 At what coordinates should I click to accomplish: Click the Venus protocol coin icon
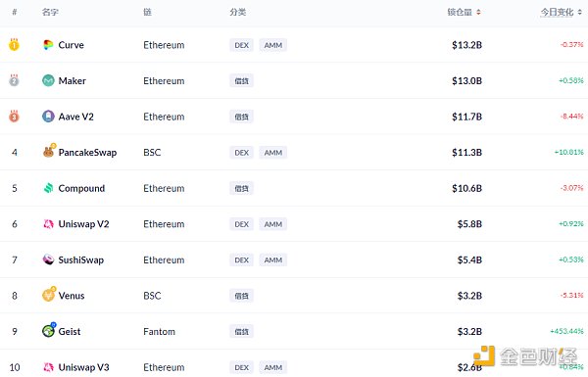coord(49,295)
